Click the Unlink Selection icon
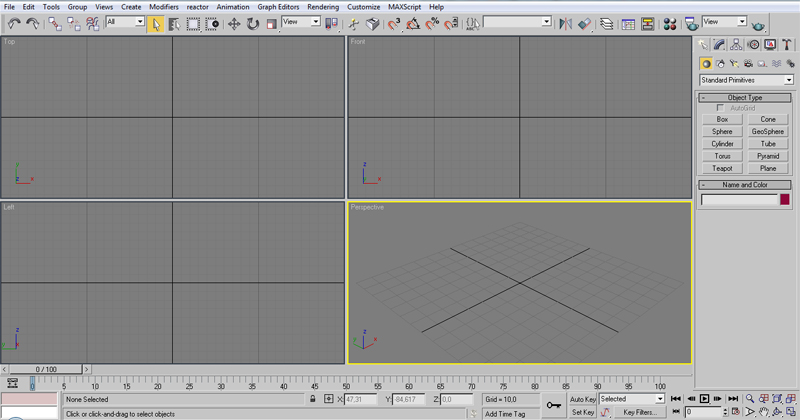Viewport: 800px width, 420px height. pyautogui.click(x=73, y=23)
